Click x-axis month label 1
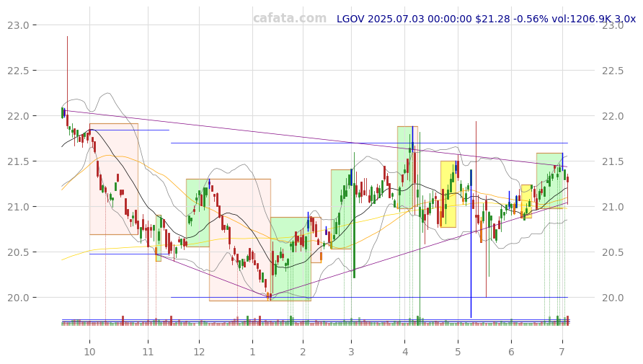The image size is (643, 364). [x=252, y=352]
